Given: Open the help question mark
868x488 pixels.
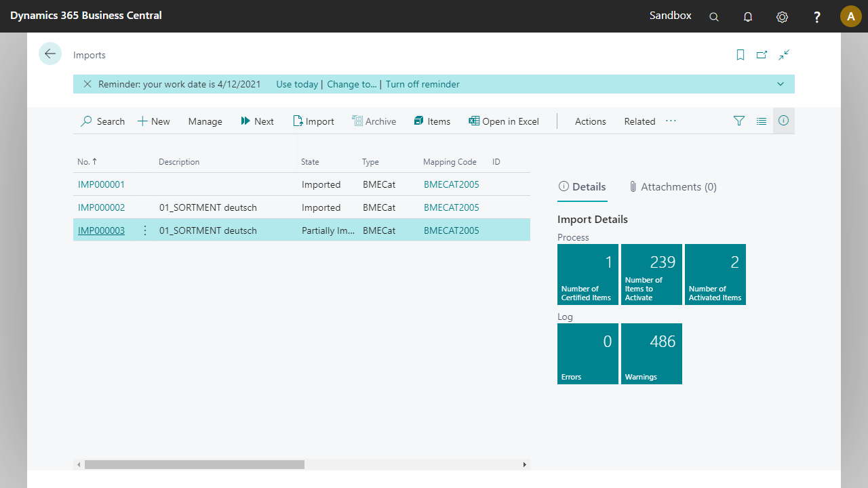Looking at the screenshot, I should point(817,17).
